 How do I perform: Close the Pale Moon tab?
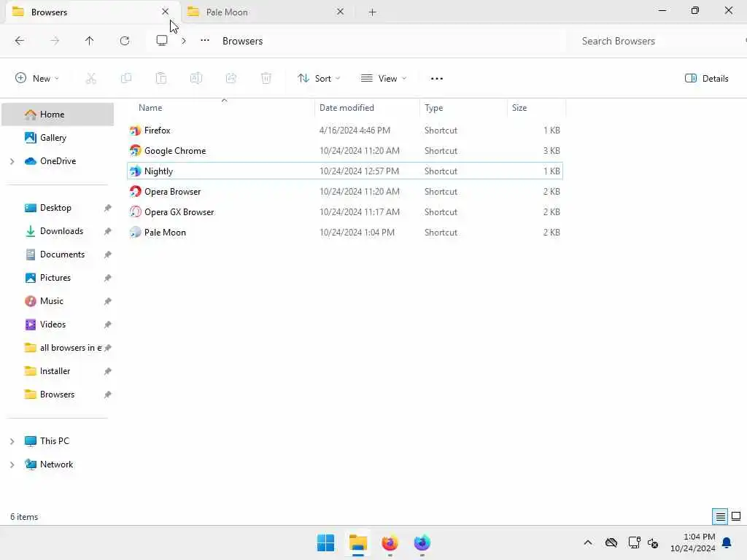[340, 12]
